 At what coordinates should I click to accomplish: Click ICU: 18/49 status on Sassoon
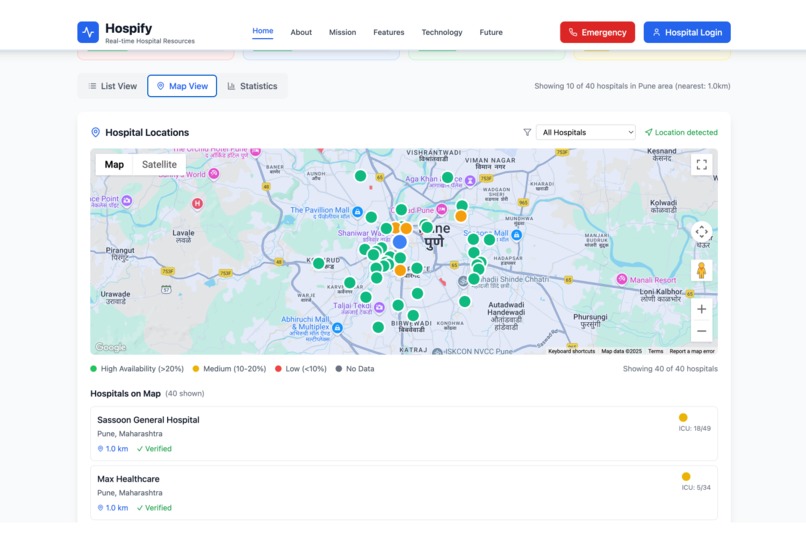[694, 428]
